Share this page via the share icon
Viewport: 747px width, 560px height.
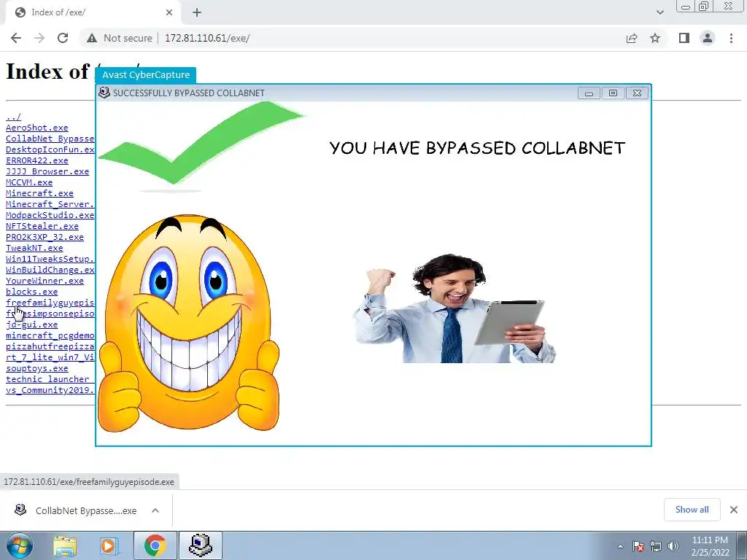pyautogui.click(x=632, y=38)
